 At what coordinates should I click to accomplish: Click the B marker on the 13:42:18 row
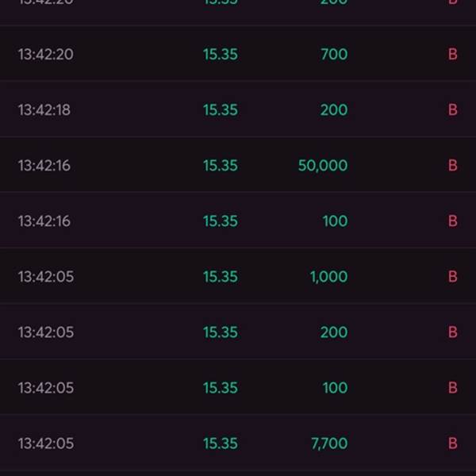453,110
